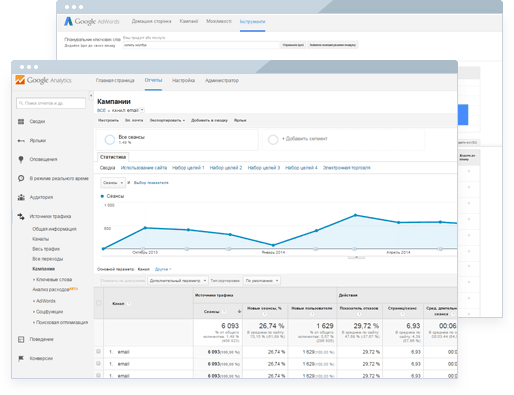
Task: Click the Эл. почта button
Action: 134,120
